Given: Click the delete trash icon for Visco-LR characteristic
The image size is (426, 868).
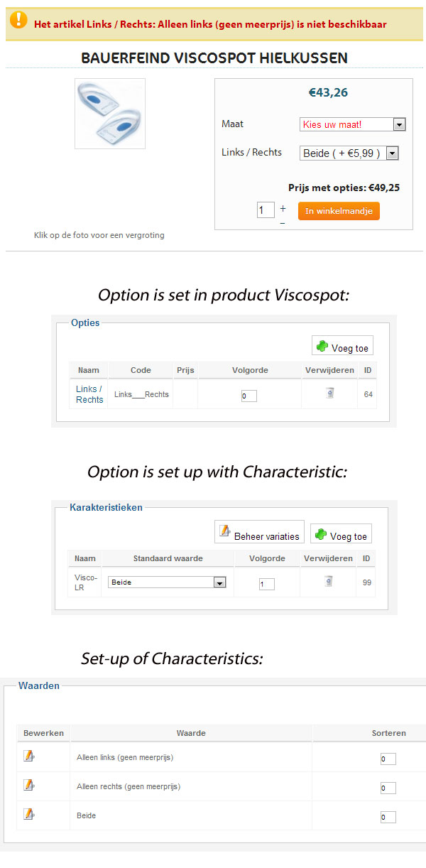Looking at the screenshot, I should 328,581.
